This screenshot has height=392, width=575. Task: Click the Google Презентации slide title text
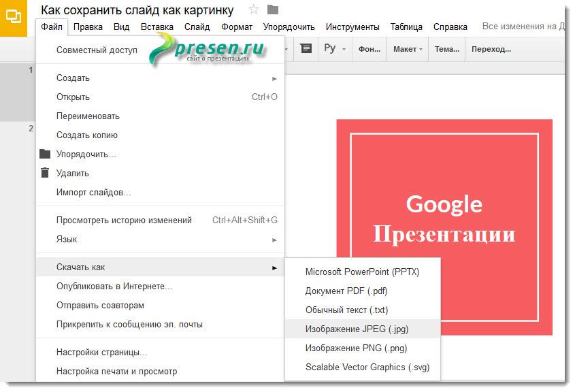[444, 219]
